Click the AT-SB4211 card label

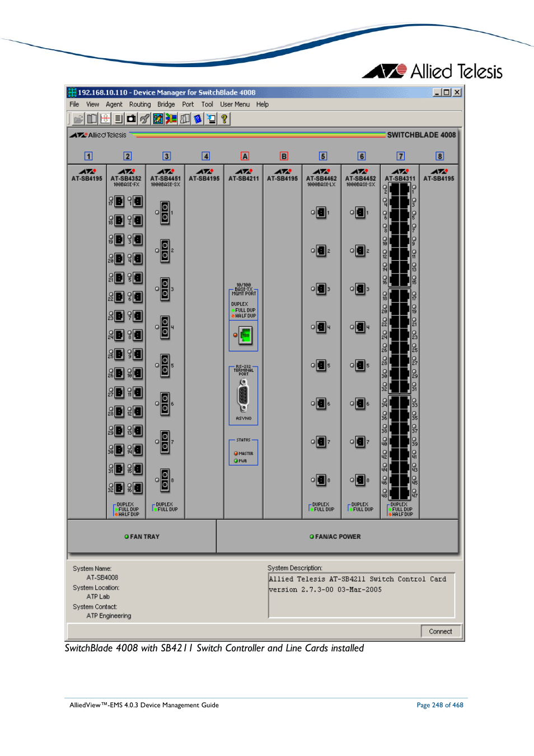(243, 179)
